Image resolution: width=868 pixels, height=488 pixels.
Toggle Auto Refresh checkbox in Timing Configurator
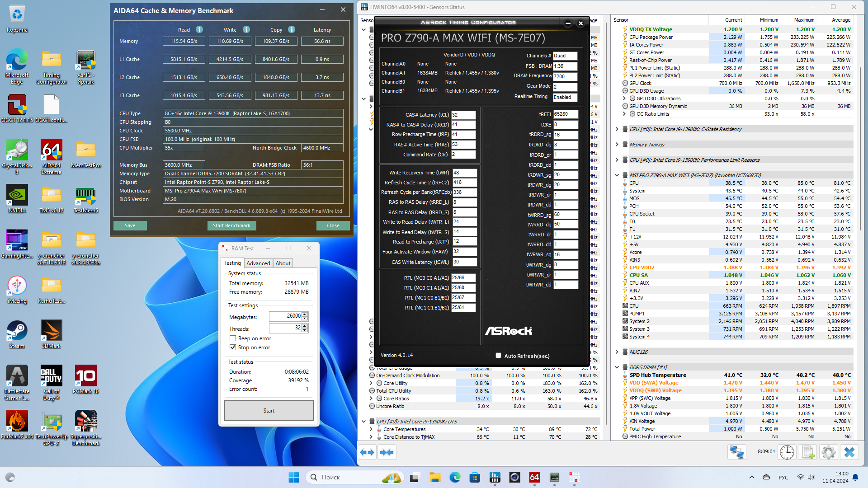click(x=498, y=356)
